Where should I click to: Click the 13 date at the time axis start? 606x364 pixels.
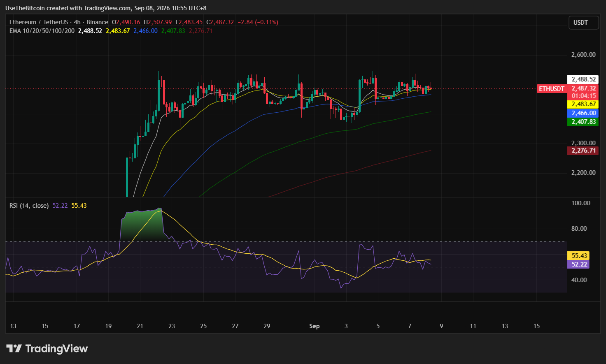point(13,326)
